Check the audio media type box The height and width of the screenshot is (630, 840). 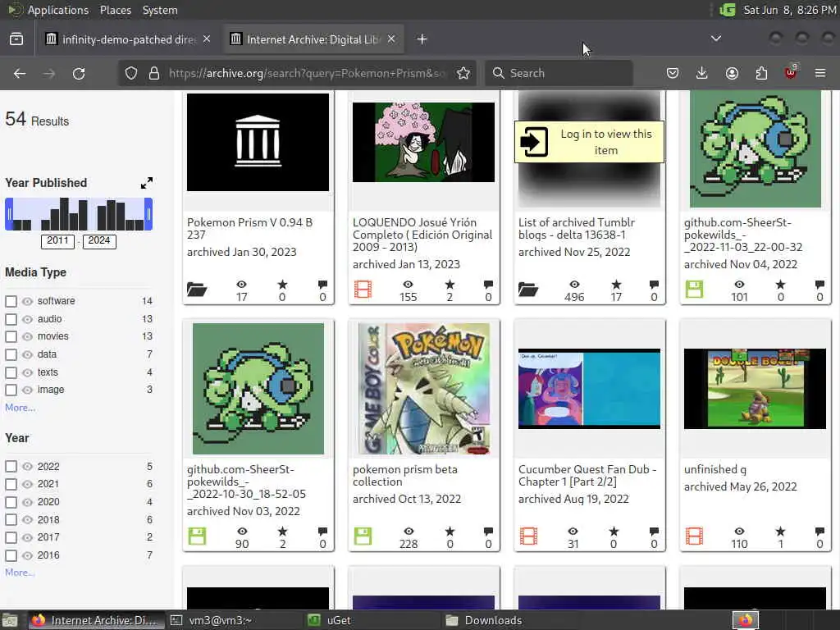click(11, 319)
